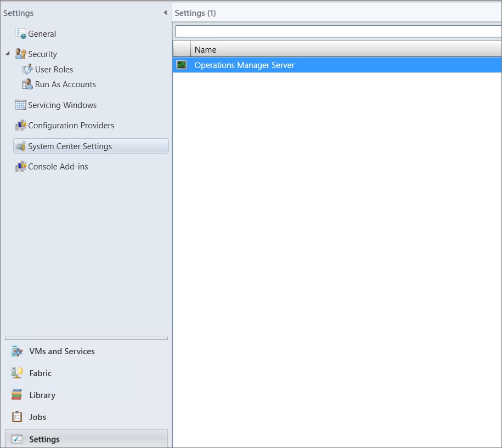Click the Servicing Windows calendar icon

[x=21, y=105]
